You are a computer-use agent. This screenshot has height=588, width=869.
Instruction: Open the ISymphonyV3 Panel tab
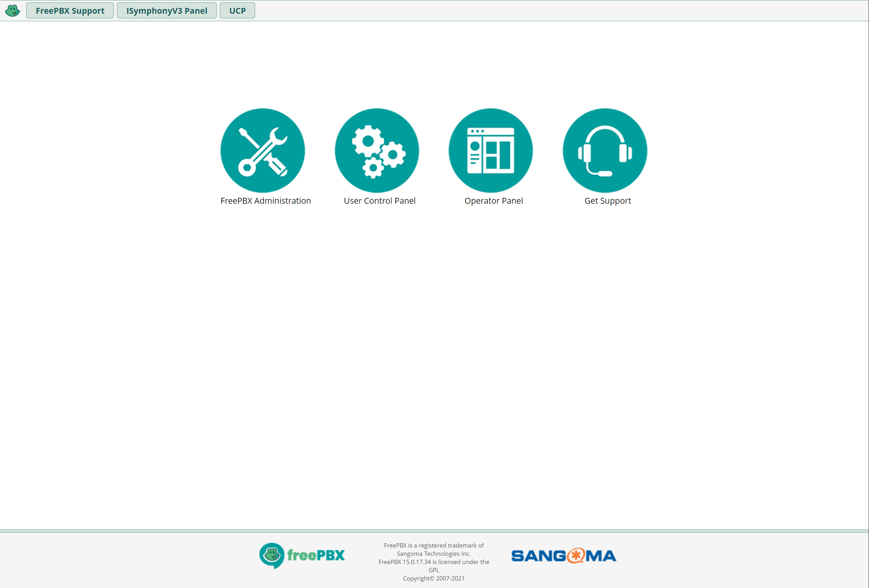[x=166, y=11]
